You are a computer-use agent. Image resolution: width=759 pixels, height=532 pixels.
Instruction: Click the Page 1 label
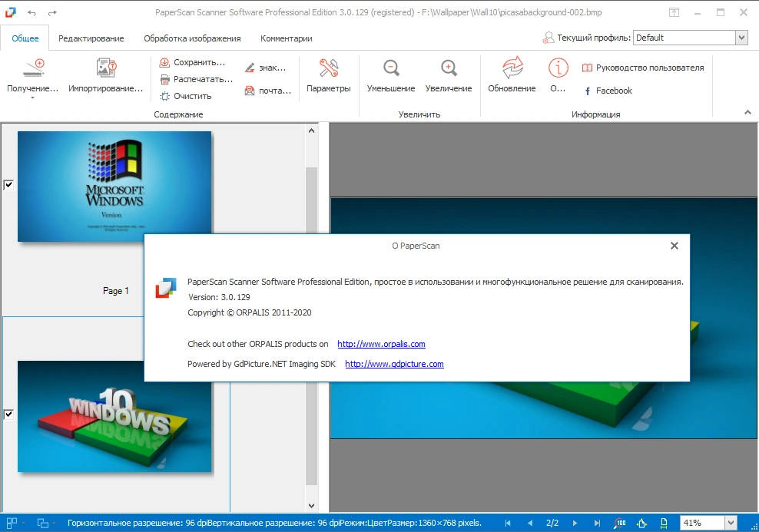coord(116,291)
